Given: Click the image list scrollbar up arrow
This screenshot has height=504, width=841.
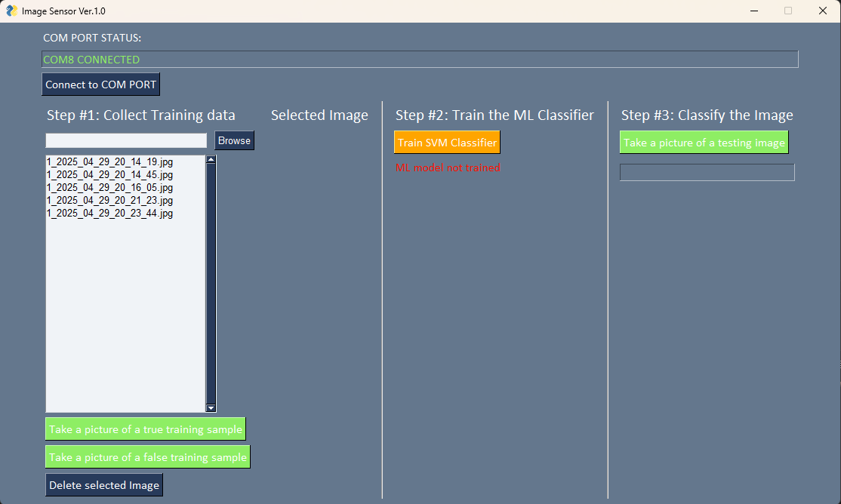Looking at the screenshot, I should (x=211, y=159).
